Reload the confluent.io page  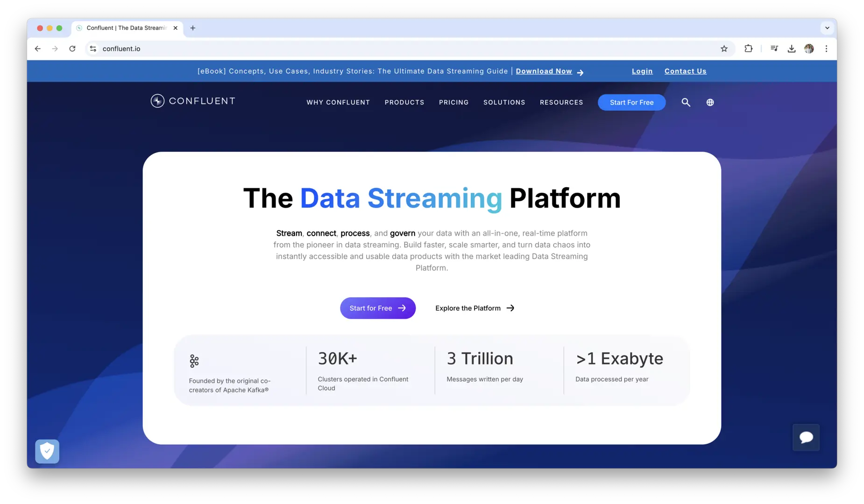[x=72, y=49]
